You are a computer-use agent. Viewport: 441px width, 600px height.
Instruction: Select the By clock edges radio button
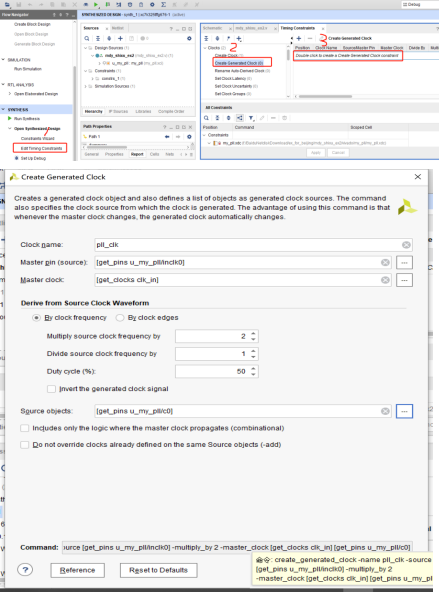120,318
